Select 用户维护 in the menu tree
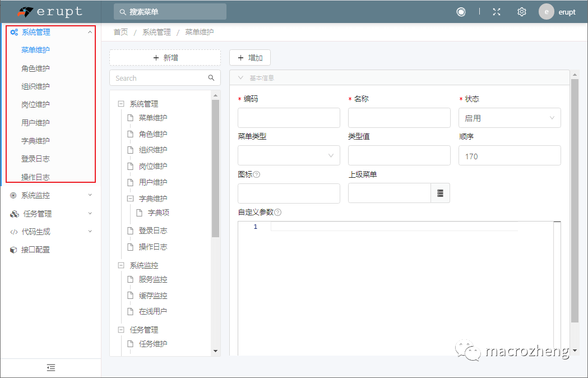 tap(153, 182)
